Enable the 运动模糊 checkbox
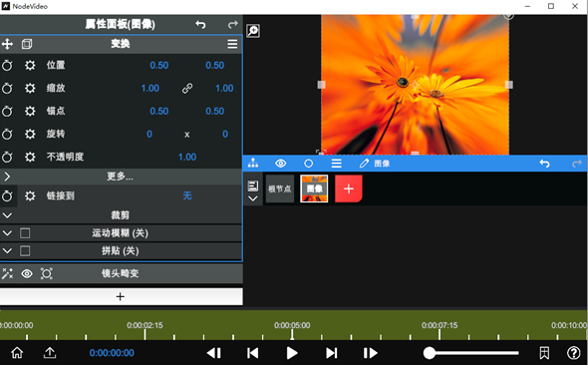The width and height of the screenshot is (588, 365). (25, 233)
